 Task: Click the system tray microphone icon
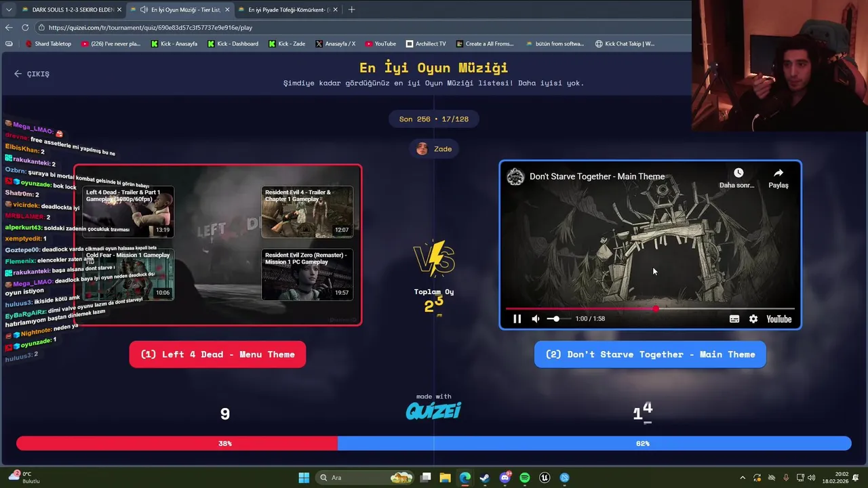786,478
